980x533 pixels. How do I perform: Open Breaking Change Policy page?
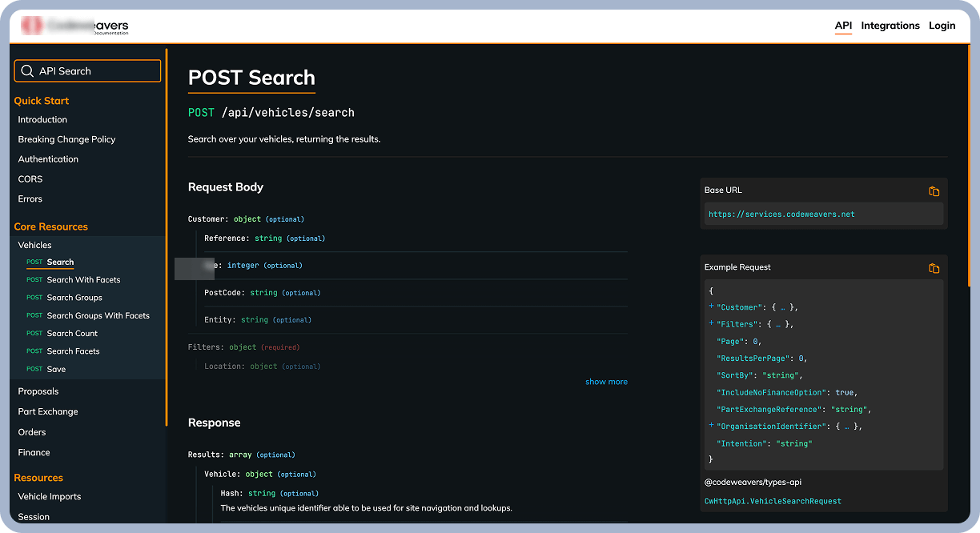[66, 139]
